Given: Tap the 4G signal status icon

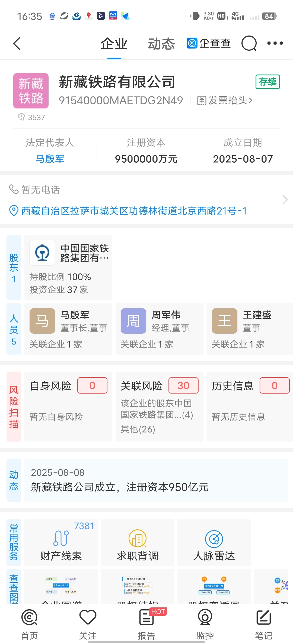Looking at the screenshot, I should tap(238, 16).
